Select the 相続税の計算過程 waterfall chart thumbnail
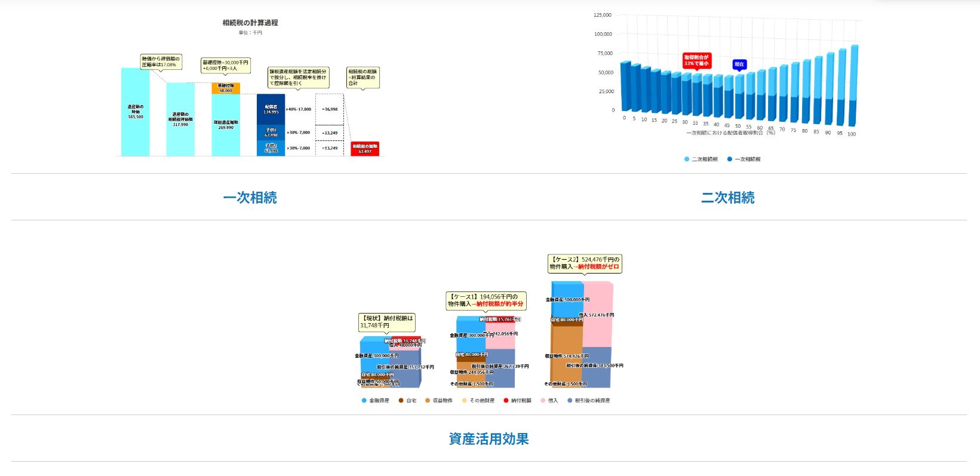980x476 pixels. pyautogui.click(x=250, y=90)
